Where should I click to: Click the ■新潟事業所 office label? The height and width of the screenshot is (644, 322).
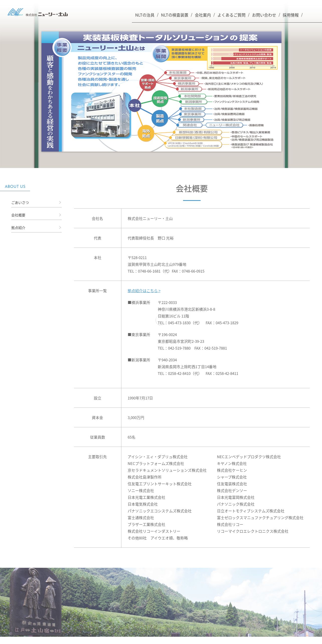click(139, 360)
